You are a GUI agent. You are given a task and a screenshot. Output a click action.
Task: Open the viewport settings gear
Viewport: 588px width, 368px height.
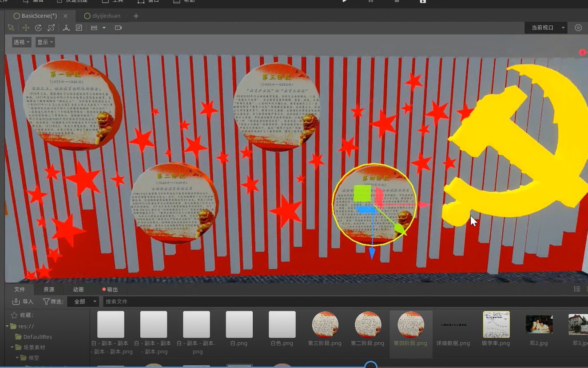[578, 28]
